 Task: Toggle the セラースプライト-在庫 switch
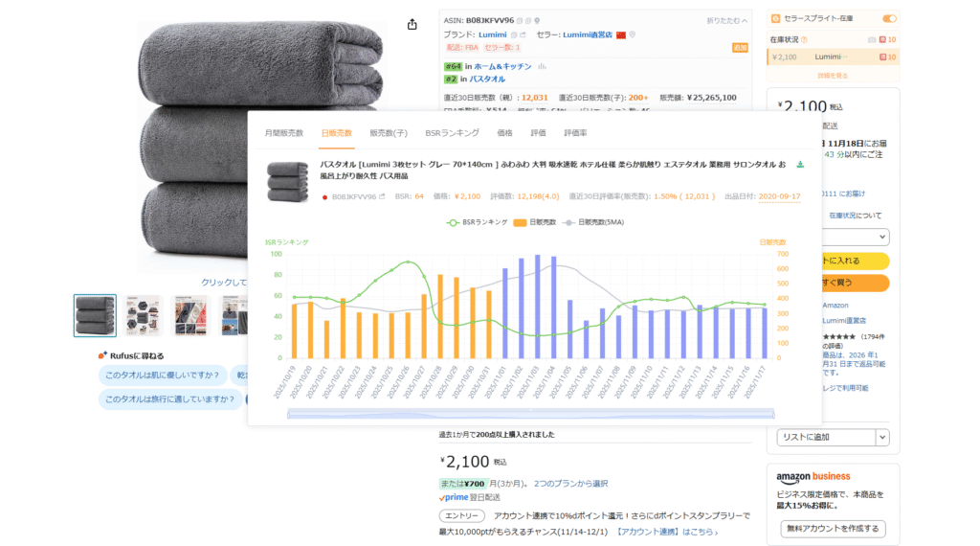tap(889, 18)
